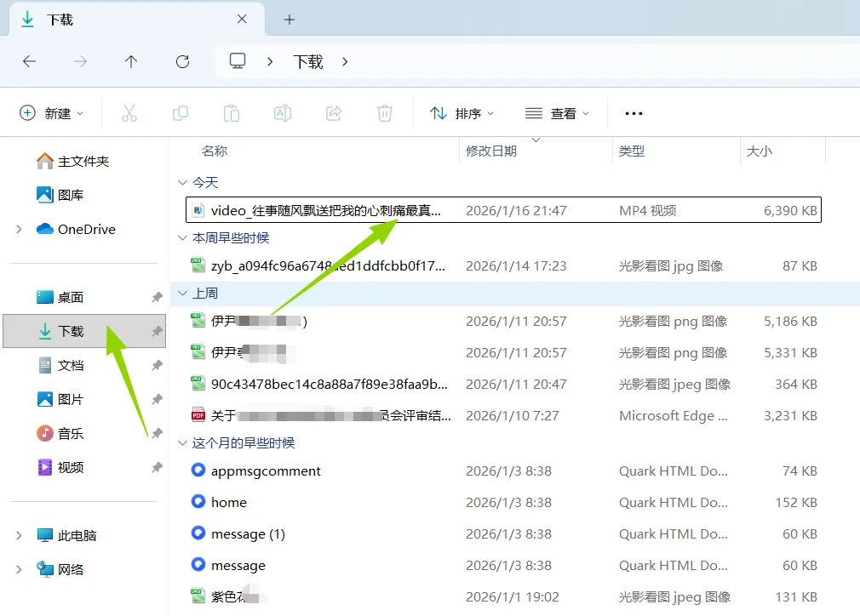
Task: Open the 新建 new item menu
Action: (52, 113)
